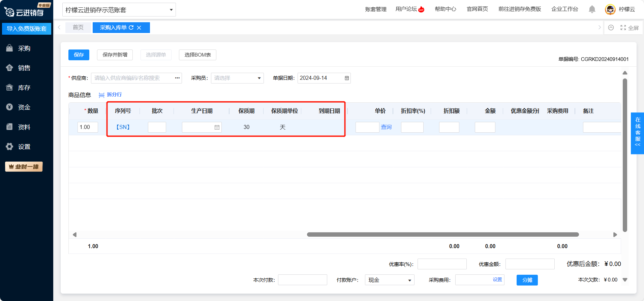Image resolution: width=644 pixels, height=301 pixels.
Task: Open the 柠檬云进销存示范账套 account dropdown
Action: tap(119, 10)
